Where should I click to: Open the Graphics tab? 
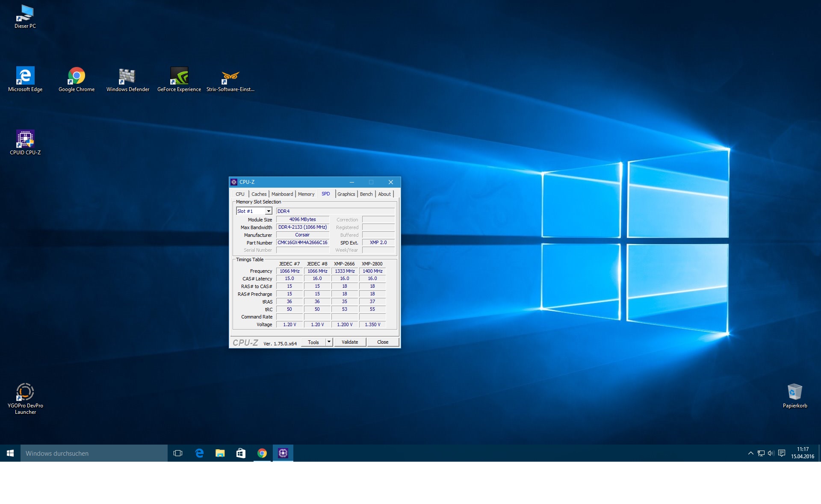346,194
